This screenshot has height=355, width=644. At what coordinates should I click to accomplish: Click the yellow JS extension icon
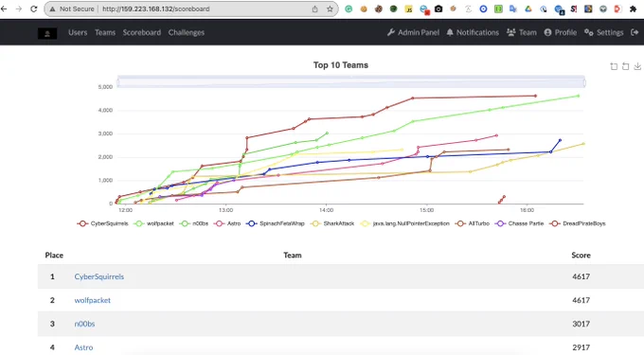point(409,9)
